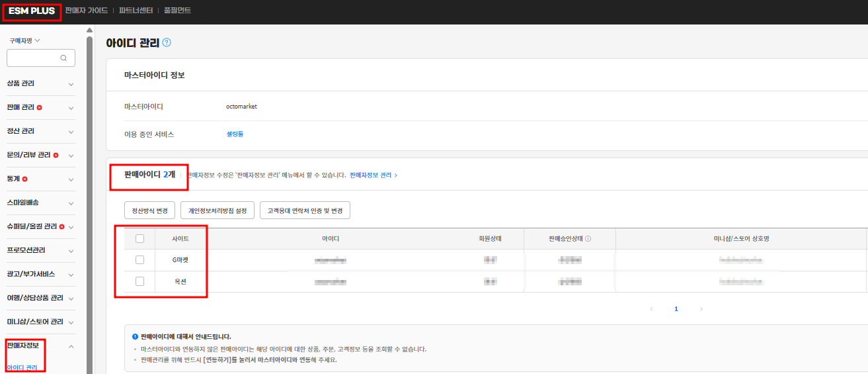
Task: Click the ESM PLUS logo
Action: [x=32, y=11]
